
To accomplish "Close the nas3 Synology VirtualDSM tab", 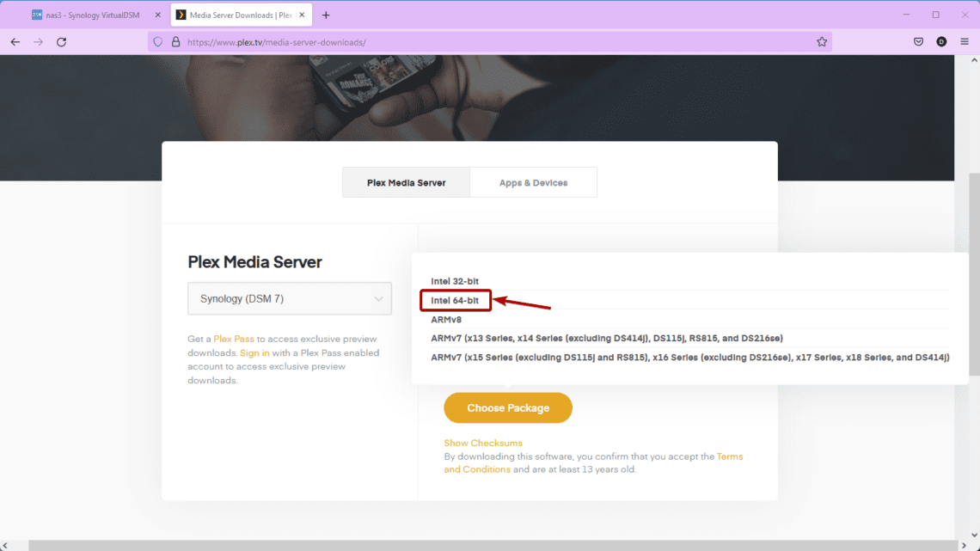I will pos(157,15).
